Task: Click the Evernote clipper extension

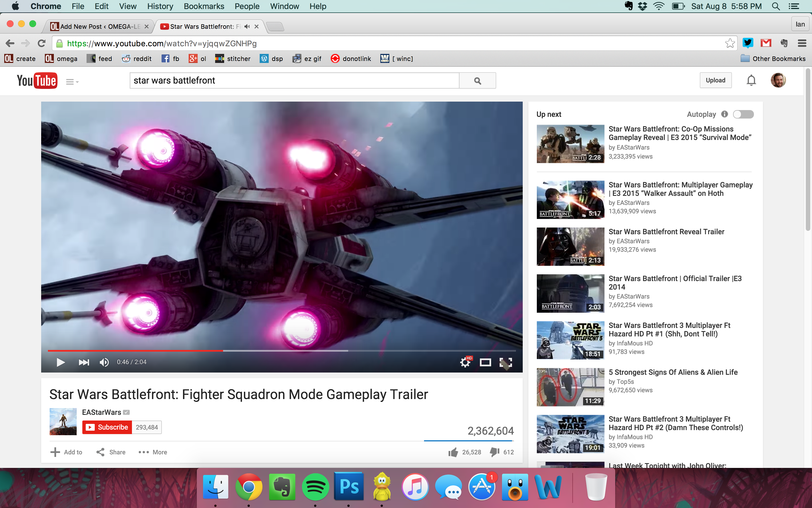Action: click(x=784, y=43)
